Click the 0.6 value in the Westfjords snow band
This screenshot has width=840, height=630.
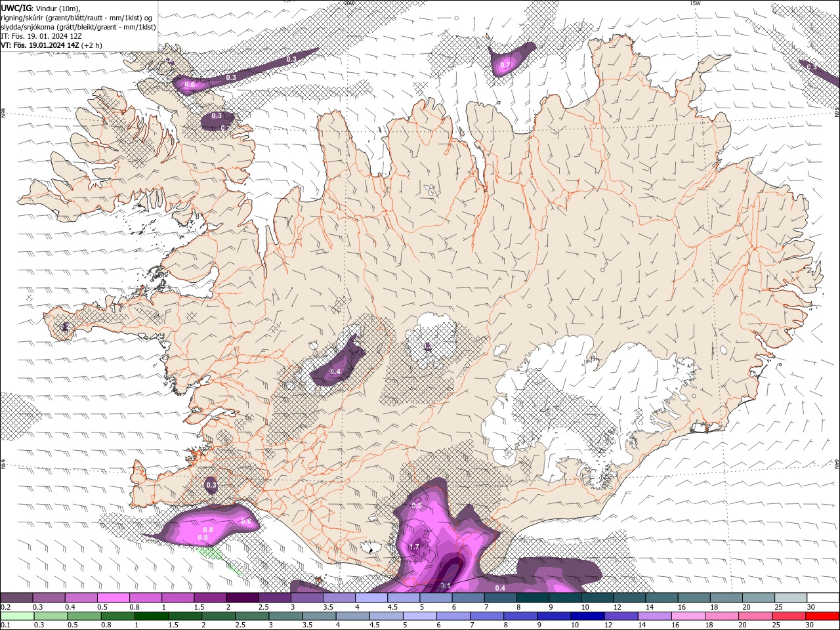coord(190,85)
